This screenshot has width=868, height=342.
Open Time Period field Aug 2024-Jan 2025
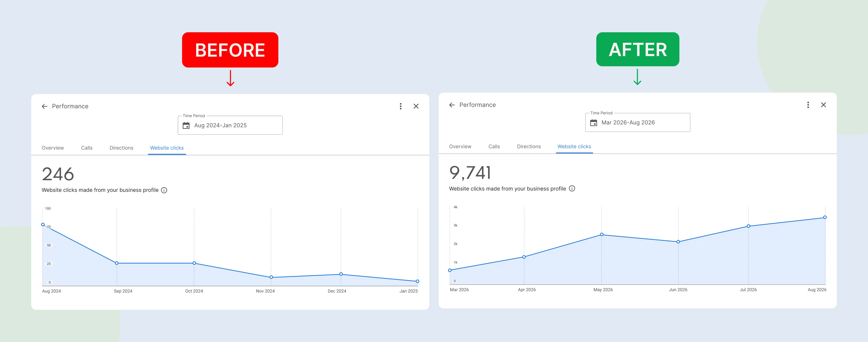click(230, 125)
